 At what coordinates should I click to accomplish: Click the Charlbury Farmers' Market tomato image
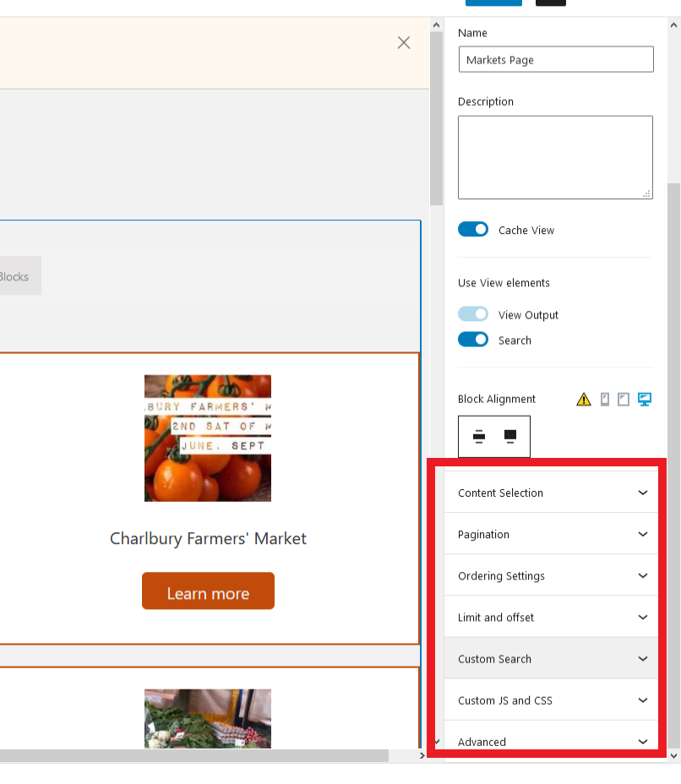point(208,438)
